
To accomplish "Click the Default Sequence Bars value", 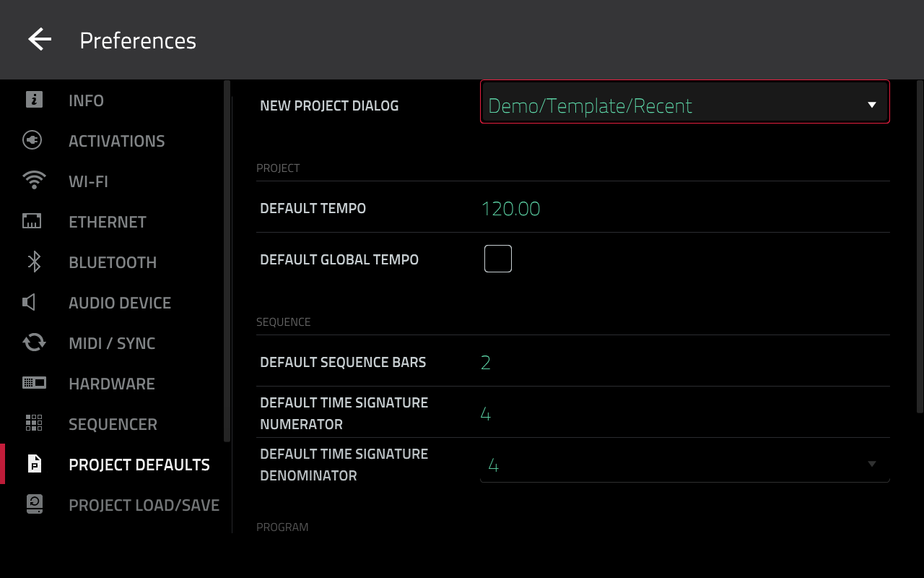I will coord(486,362).
